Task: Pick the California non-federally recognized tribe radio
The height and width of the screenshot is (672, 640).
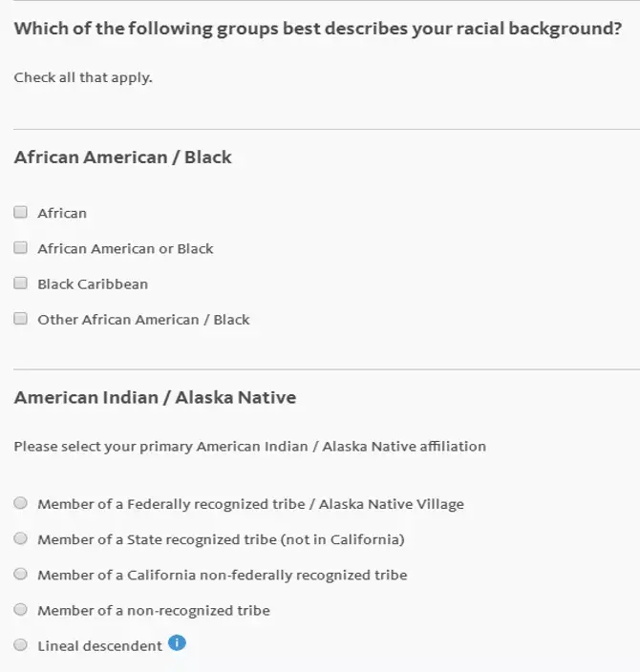Action: (x=21, y=575)
